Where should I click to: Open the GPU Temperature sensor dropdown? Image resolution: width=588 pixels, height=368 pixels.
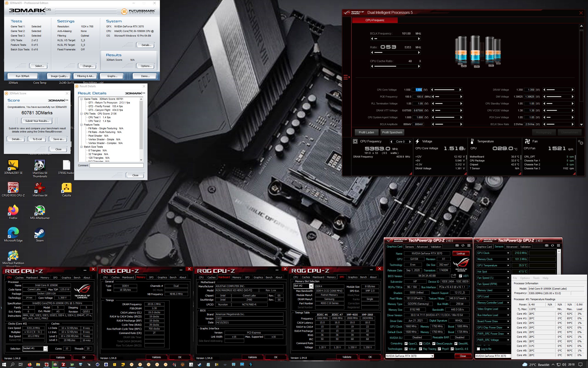pos(508,265)
